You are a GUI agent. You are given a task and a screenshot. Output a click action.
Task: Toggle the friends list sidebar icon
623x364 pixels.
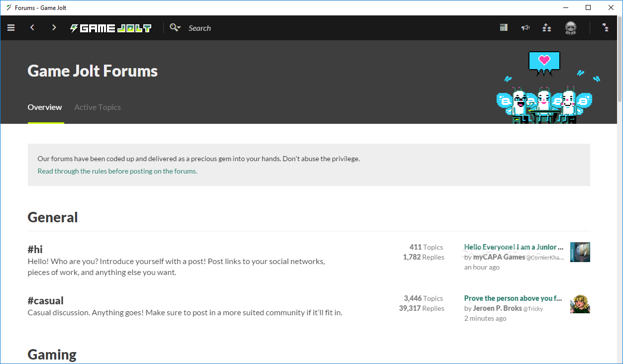click(x=606, y=28)
